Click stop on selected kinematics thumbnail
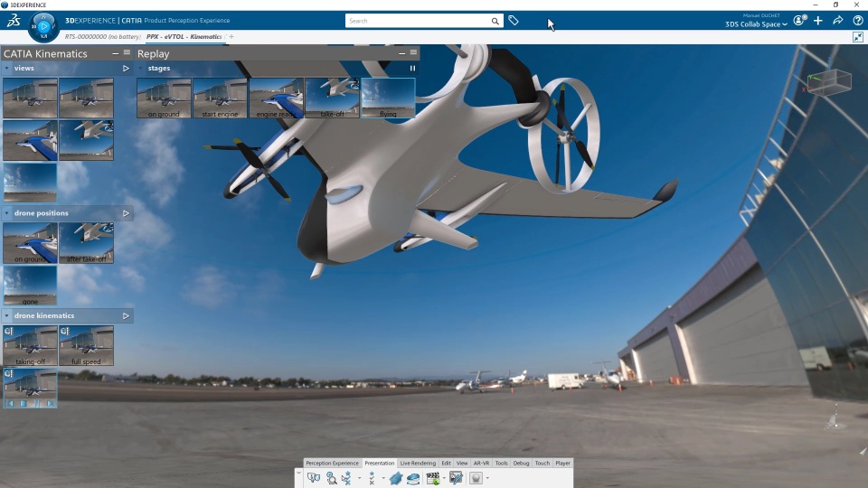Viewport: 868px width, 488px height. [x=24, y=403]
